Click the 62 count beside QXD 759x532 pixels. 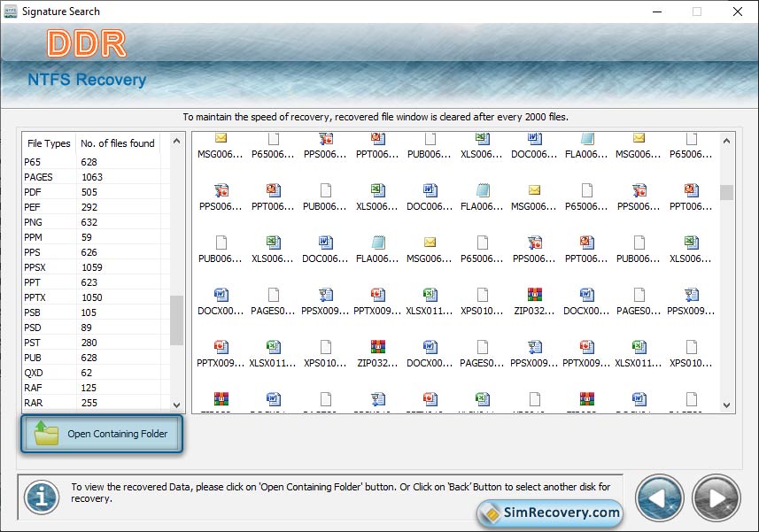(x=86, y=373)
